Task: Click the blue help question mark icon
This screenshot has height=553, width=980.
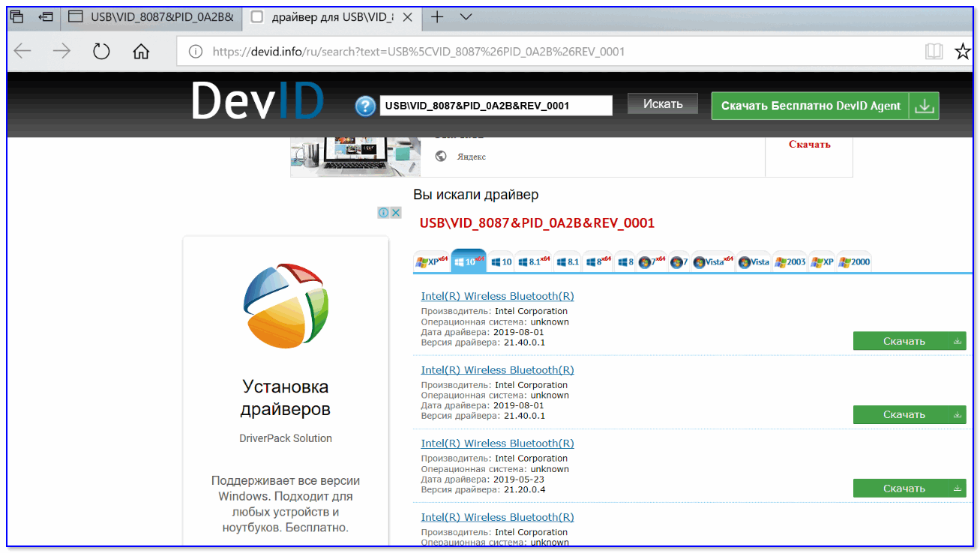Action: (x=365, y=106)
